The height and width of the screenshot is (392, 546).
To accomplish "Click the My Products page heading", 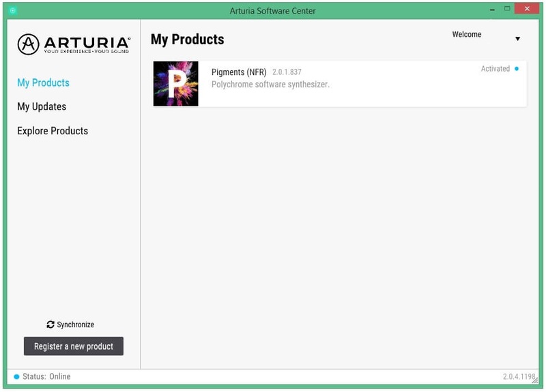I will 187,40.
